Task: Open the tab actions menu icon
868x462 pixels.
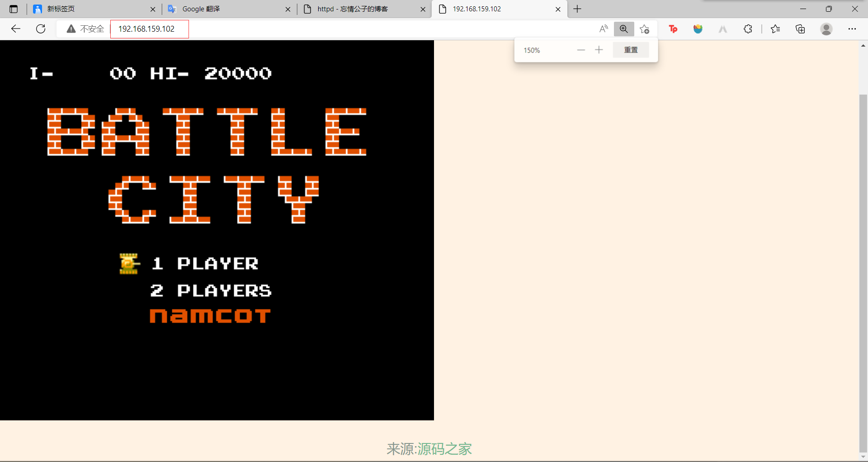Action: pyautogui.click(x=14, y=9)
